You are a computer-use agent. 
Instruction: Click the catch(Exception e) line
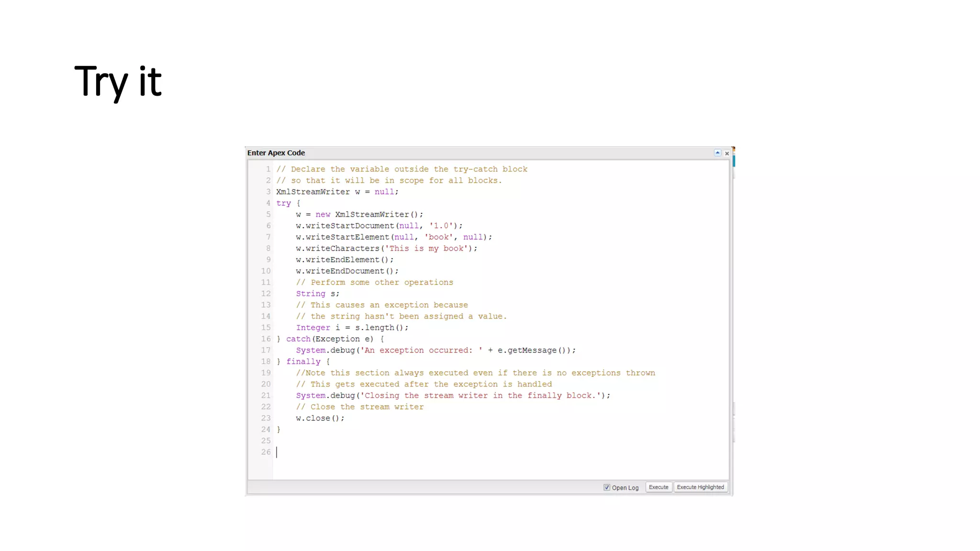click(330, 339)
